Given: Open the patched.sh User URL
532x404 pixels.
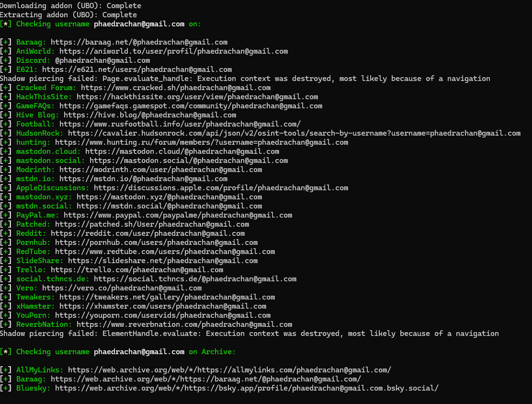Looking at the screenshot, I should pyautogui.click(x=152, y=224).
